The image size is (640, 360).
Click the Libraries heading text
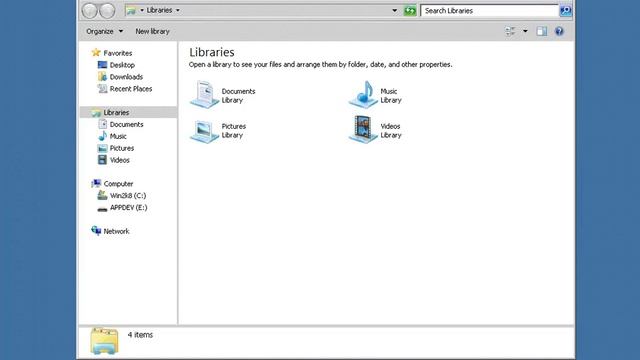(x=212, y=52)
